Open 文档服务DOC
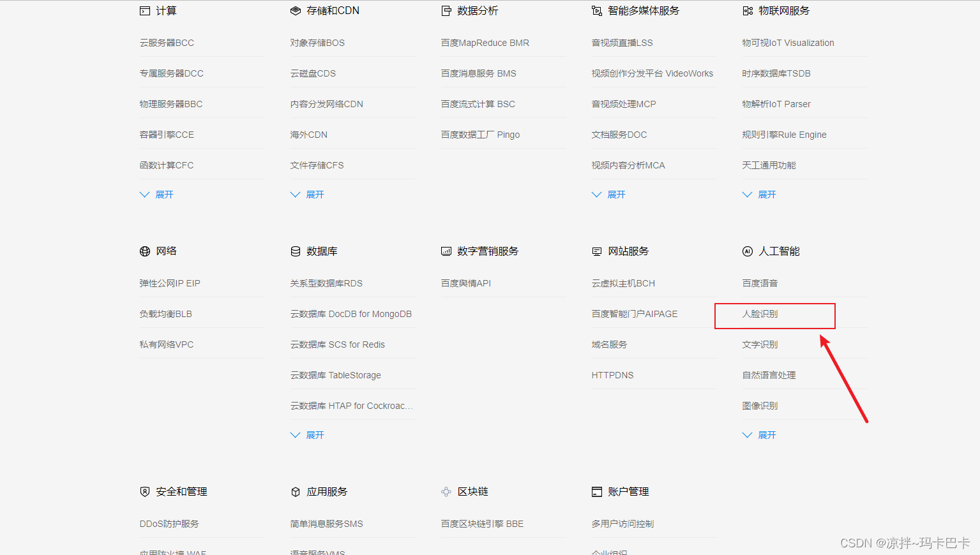980x555 pixels. pos(619,135)
